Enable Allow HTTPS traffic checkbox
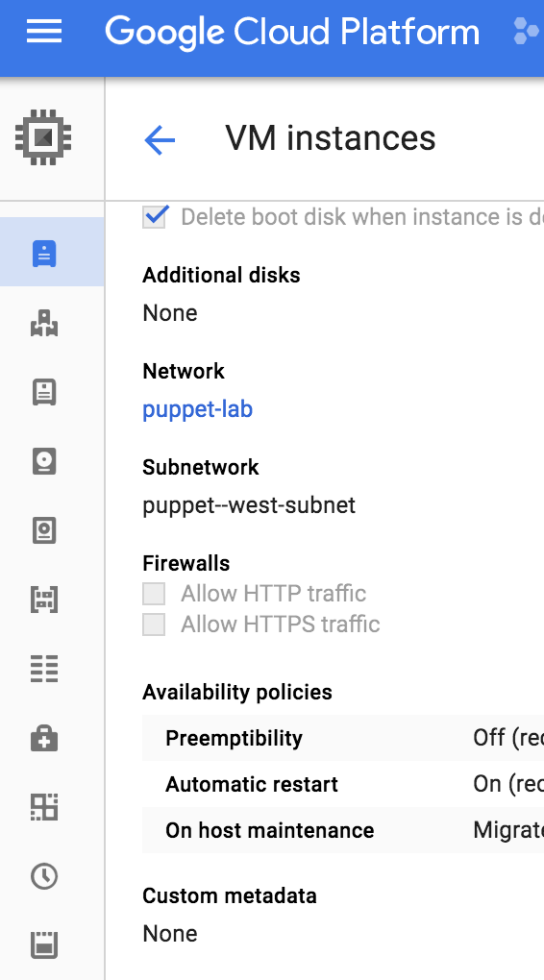 click(154, 625)
